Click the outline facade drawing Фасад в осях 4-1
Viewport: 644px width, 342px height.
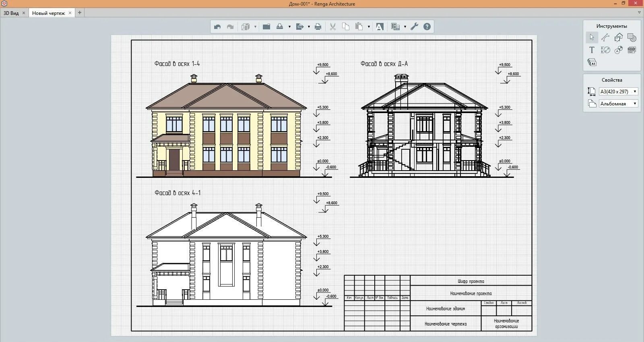226,255
